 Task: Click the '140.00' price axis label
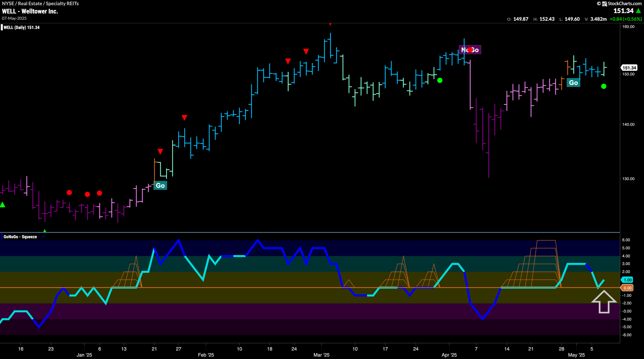pos(628,124)
